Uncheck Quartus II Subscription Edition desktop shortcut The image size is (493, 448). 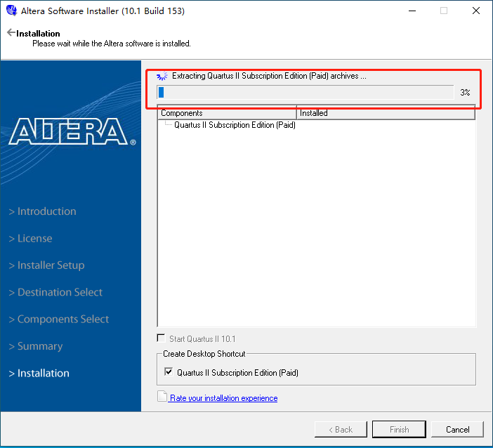[169, 371]
